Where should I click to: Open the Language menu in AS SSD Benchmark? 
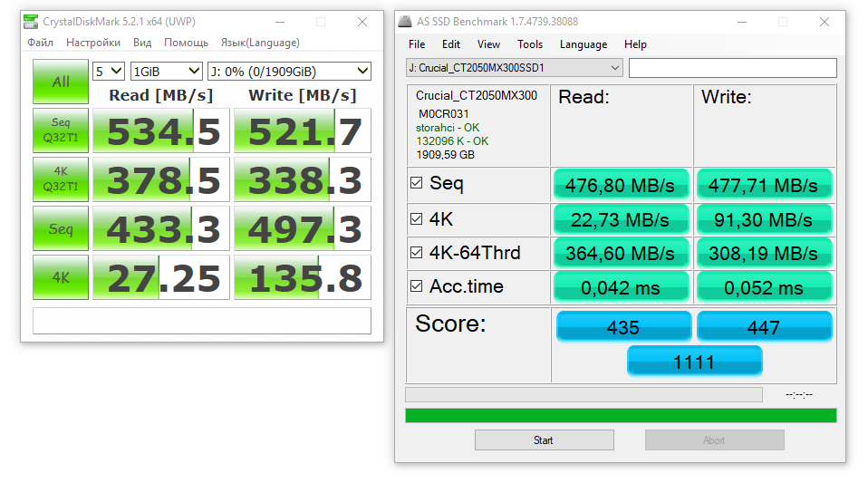pyautogui.click(x=583, y=44)
